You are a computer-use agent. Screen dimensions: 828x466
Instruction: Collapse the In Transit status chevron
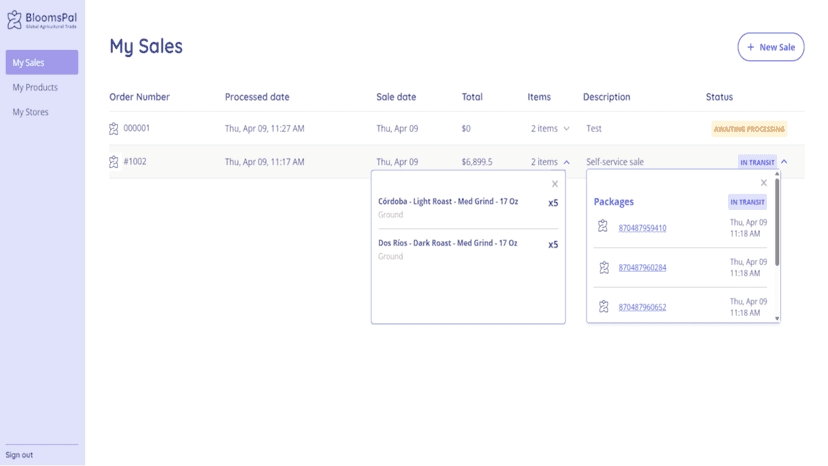tap(784, 162)
